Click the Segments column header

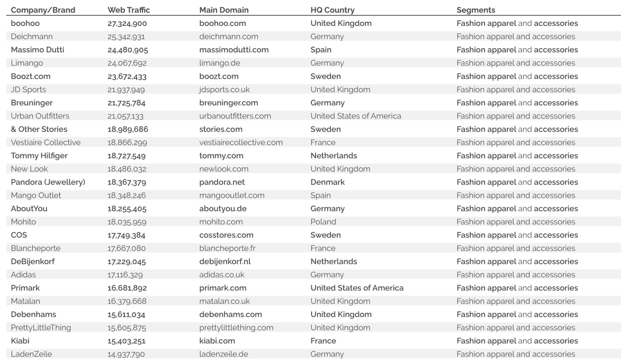pos(476,10)
